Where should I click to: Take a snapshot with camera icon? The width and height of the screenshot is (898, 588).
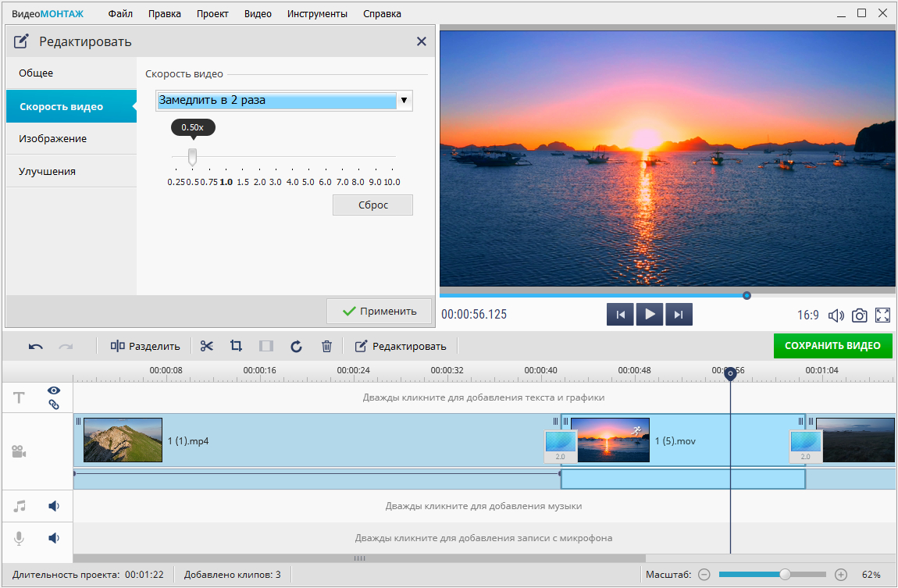(859, 315)
